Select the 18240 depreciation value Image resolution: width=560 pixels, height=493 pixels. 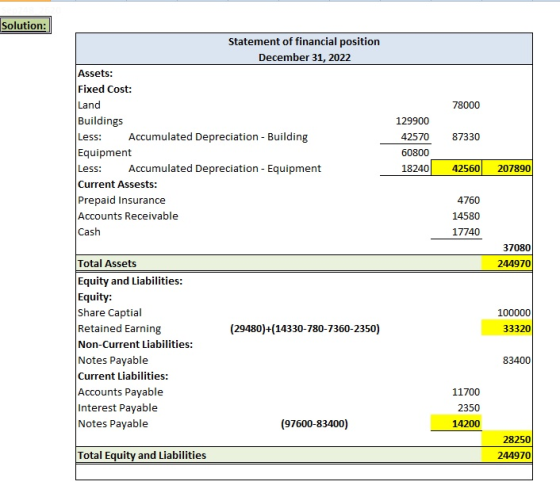(415, 168)
